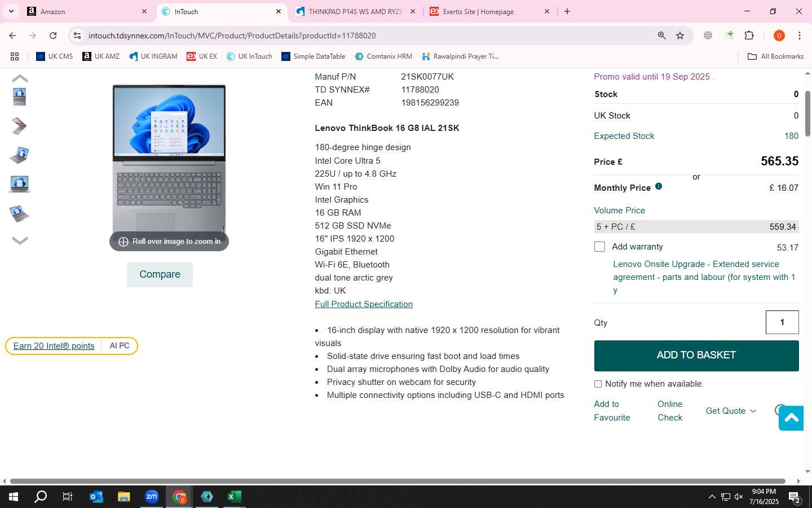812x508 pixels.
Task: Click Earn 20 Intel points link
Action: click(54, 346)
